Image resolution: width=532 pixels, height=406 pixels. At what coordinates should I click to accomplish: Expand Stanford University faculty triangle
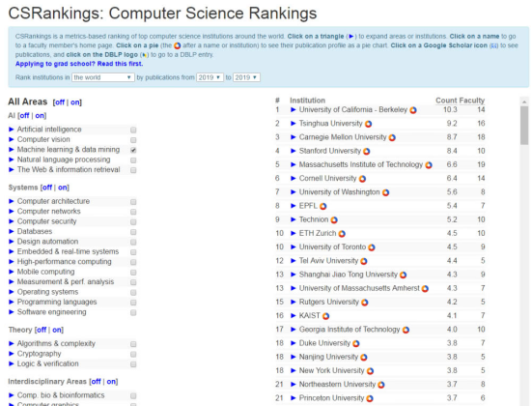294,151
